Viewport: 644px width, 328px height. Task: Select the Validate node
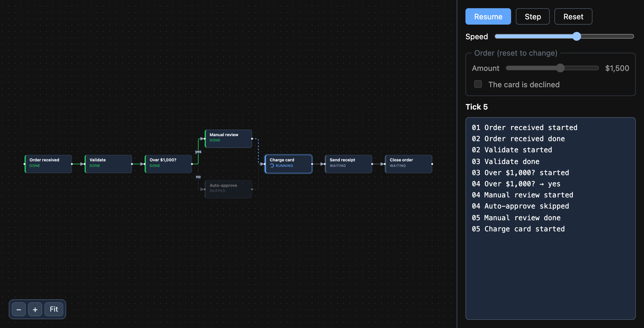tap(108, 164)
